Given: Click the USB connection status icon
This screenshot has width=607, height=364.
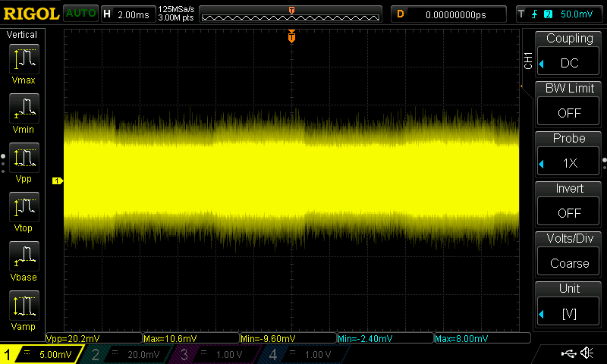Looking at the screenshot, I should coord(568,353).
